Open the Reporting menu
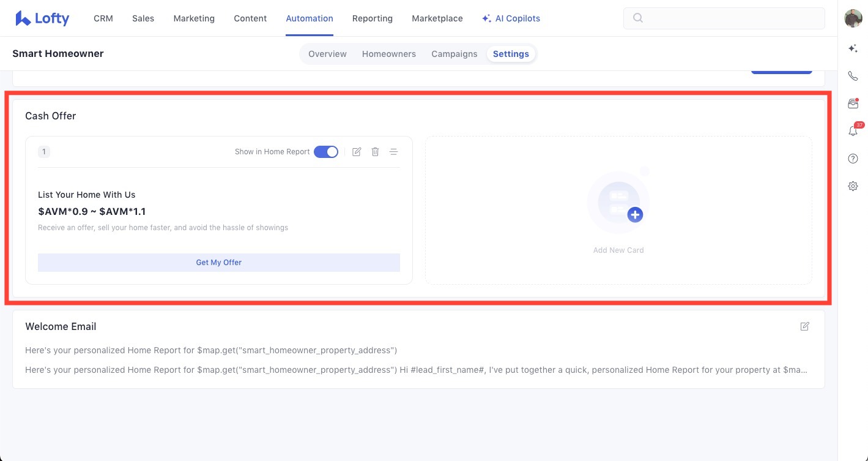 [x=372, y=18]
